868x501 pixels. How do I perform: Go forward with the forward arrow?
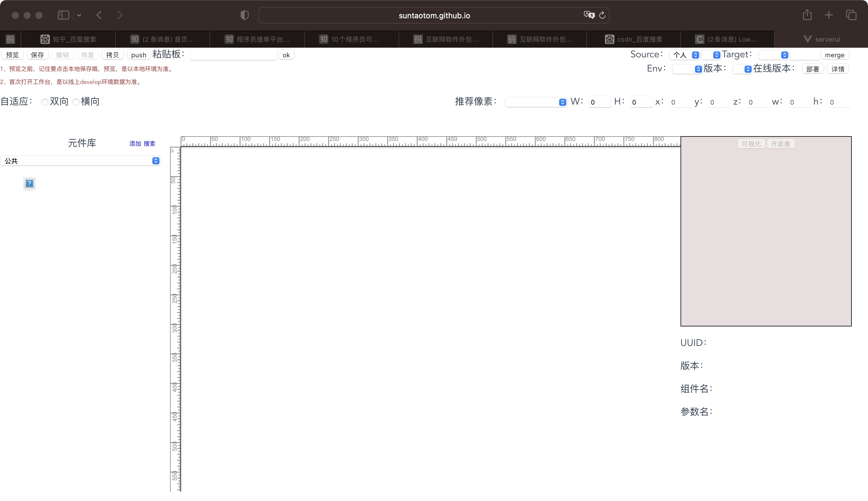[120, 15]
